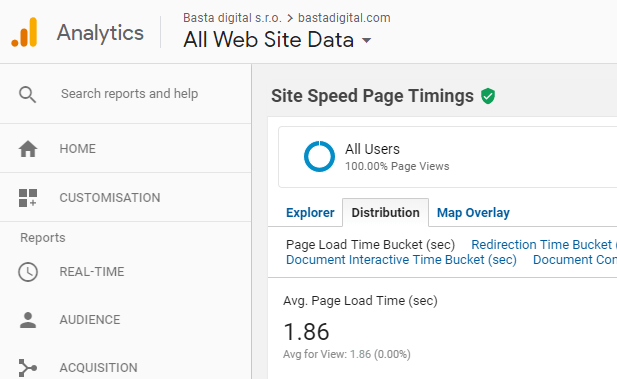This screenshot has width=617, height=379.
Task: Focus the Search reports and help field
Action: click(129, 94)
